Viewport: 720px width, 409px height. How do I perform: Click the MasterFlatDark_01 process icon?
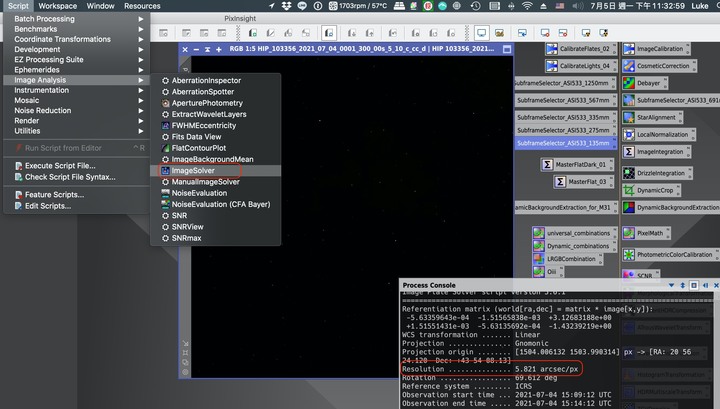coord(577,164)
